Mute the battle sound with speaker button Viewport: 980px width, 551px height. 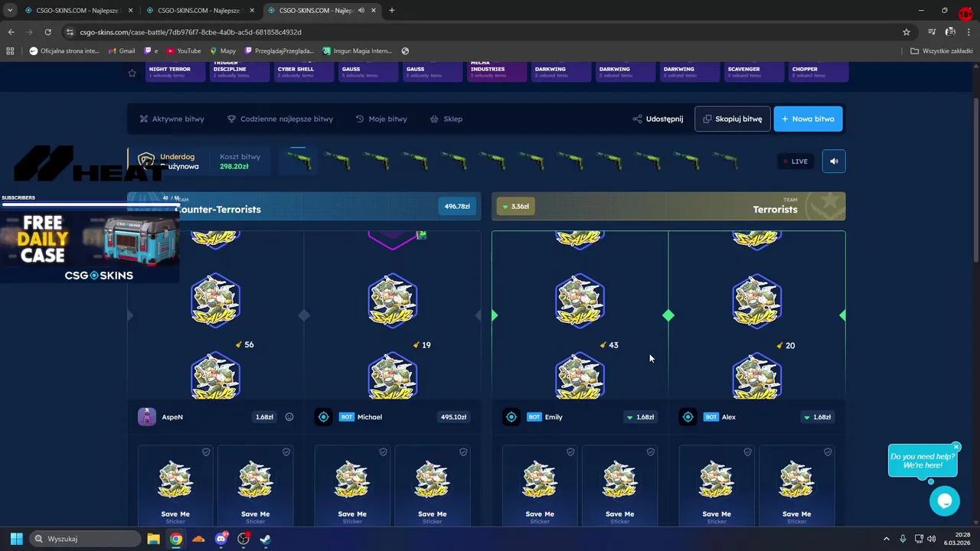[834, 161]
